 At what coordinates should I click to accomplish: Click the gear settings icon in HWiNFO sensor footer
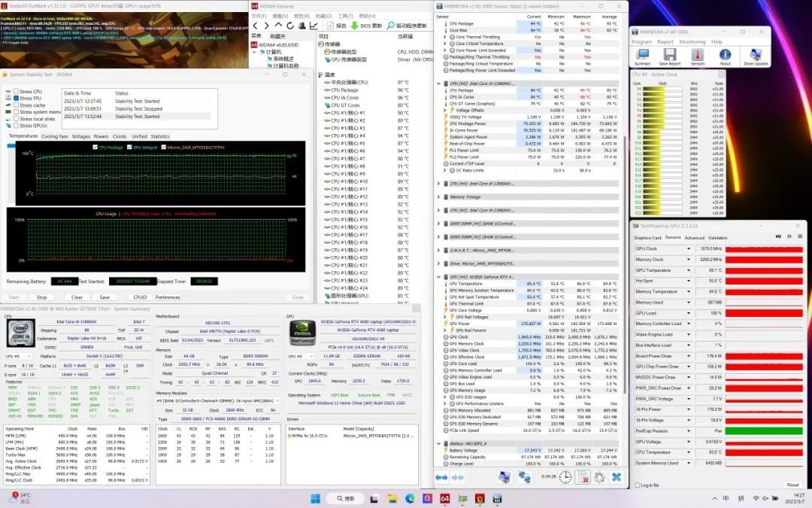pyautogui.click(x=599, y=477)
